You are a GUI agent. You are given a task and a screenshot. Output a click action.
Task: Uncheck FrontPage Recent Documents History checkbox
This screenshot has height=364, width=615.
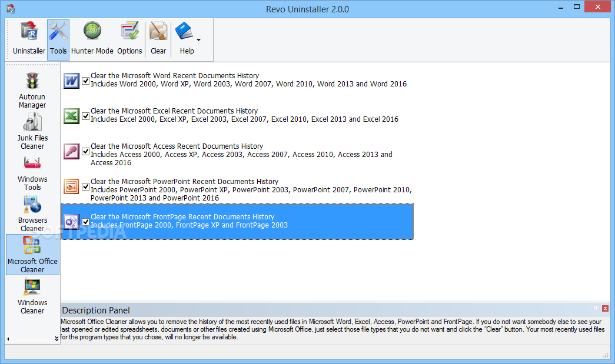(x=85, y=222)
